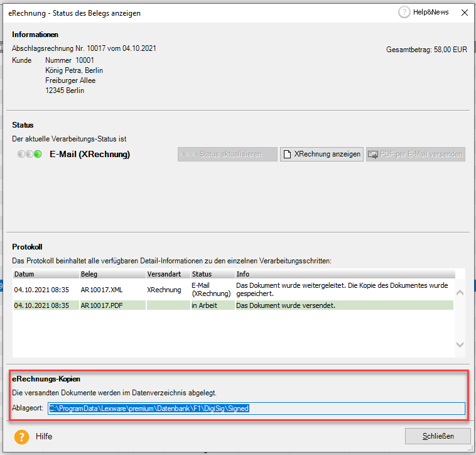Click the document icon on XRechnung anzeigen

287,155
